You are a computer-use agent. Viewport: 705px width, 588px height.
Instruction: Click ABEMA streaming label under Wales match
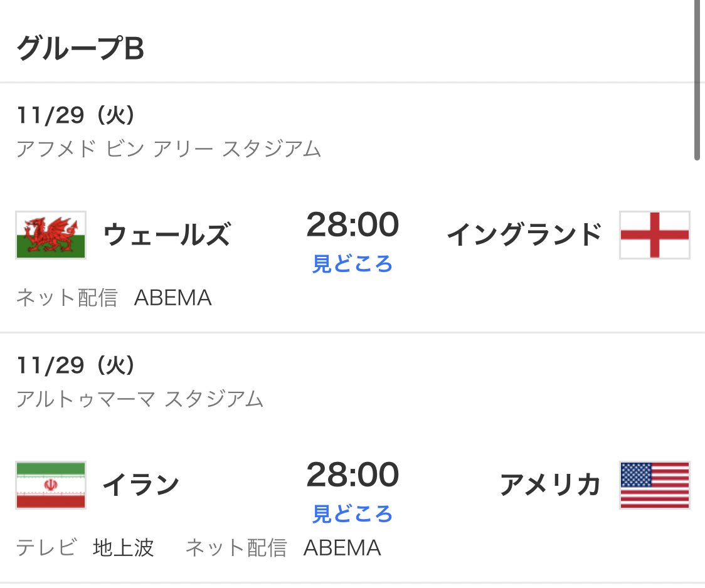tap(173, 298)
